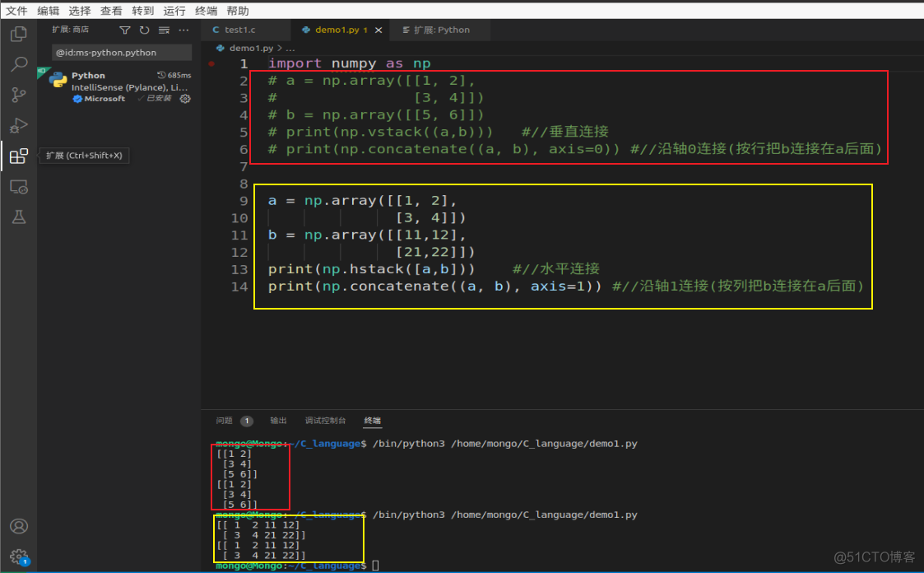The image size is (924, 573).
Task: Click the line 1 import numpy code
Action: coord(350,63)
